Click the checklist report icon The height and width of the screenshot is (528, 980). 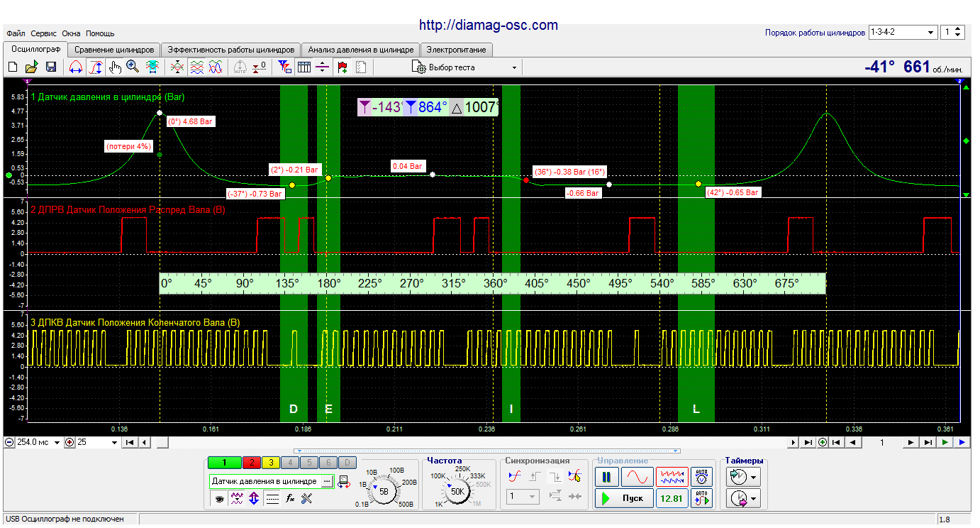coord(361,67)
